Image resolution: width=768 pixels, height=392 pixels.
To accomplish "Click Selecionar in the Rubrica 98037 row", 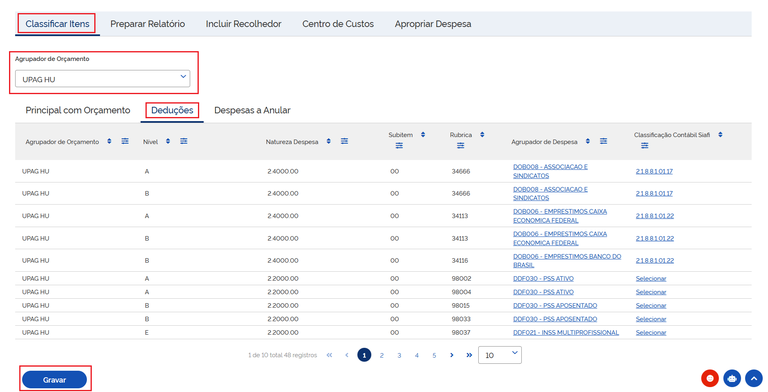I will pos(651,332).
